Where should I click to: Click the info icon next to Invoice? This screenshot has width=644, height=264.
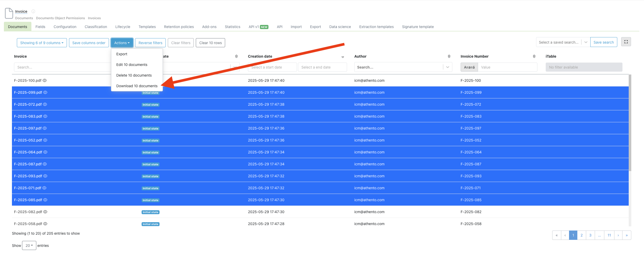pyautogui.click(x=33, y=11)
